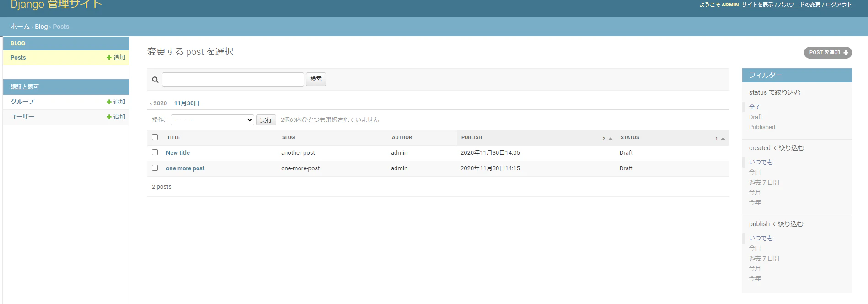Filter publish by 今年
The image size is (868, 304).
click(755, 279)
